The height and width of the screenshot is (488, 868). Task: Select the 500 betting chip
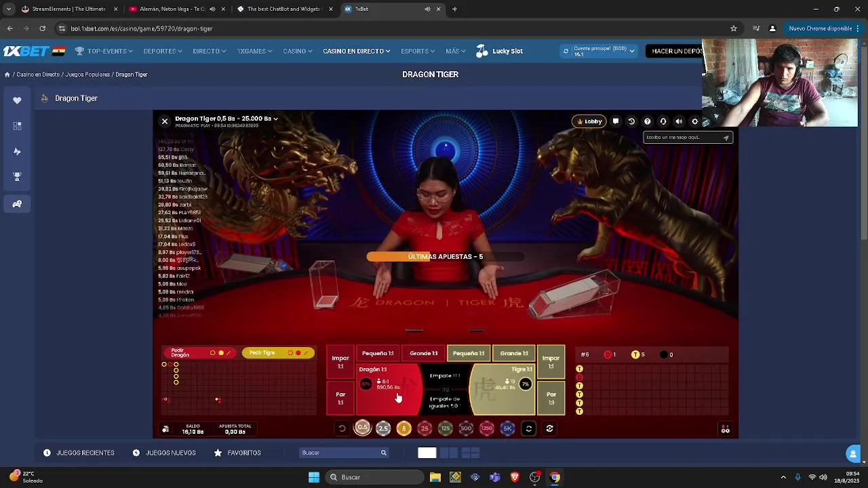click(466, 428)
